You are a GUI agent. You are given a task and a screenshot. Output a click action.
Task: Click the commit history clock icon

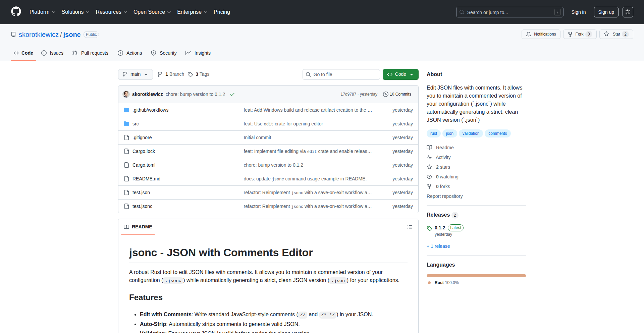click(385, 94)
